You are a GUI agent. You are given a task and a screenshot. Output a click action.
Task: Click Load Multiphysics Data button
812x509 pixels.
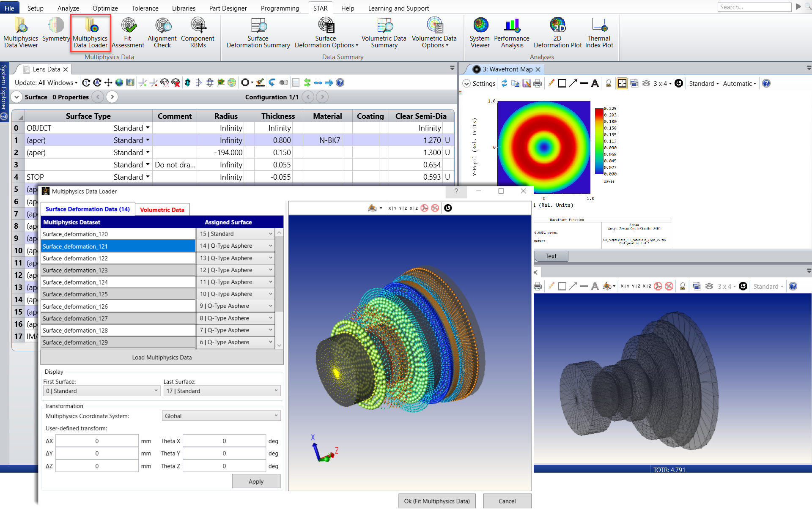(x=162, y=357)
